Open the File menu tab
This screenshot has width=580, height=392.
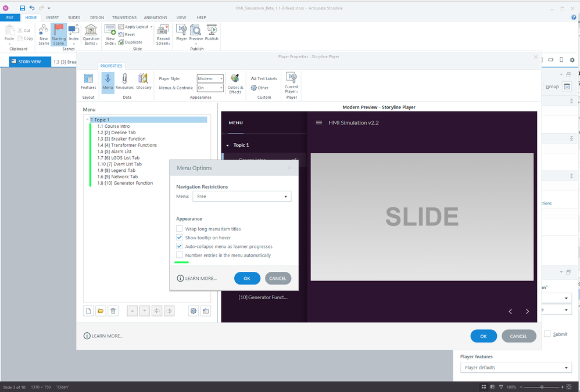tap(10, 18)
